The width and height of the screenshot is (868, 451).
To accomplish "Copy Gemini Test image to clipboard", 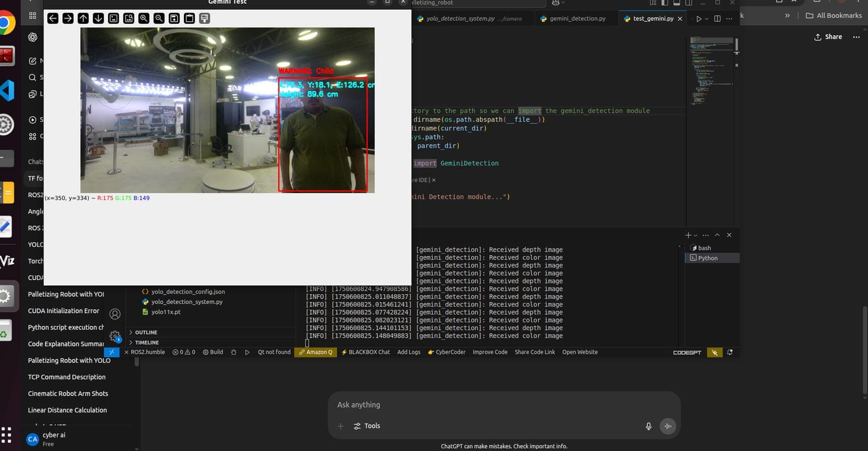I will (x=189, y=18).
